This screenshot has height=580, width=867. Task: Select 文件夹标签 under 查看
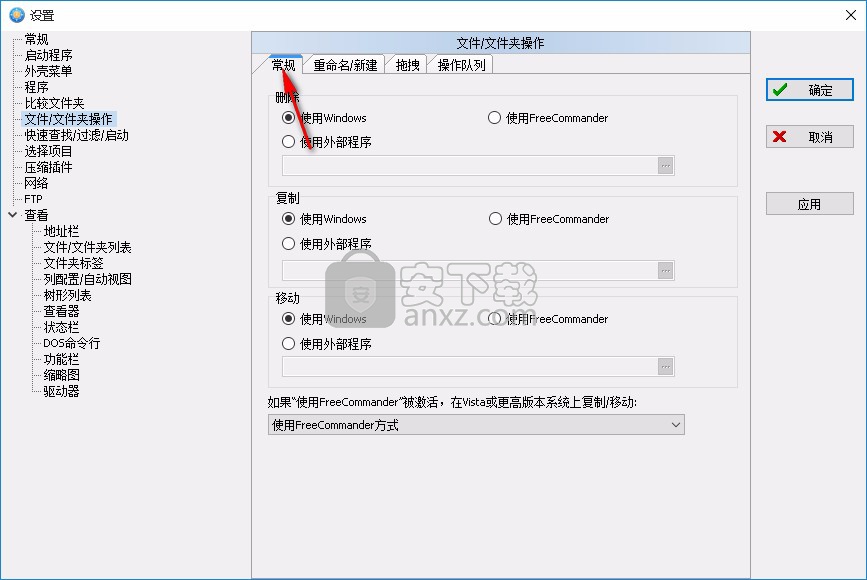pyautogui.click(x=74, y=263)
